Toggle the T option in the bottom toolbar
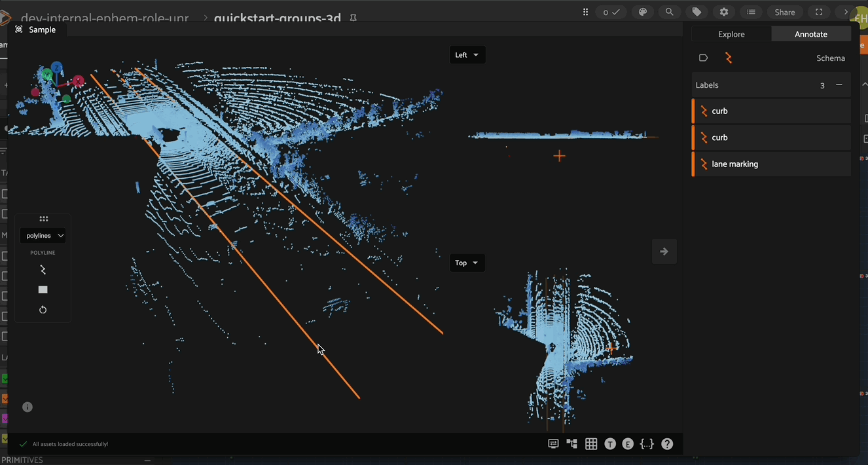The height and width of the screenshot is (465, 868). (609, 443)
